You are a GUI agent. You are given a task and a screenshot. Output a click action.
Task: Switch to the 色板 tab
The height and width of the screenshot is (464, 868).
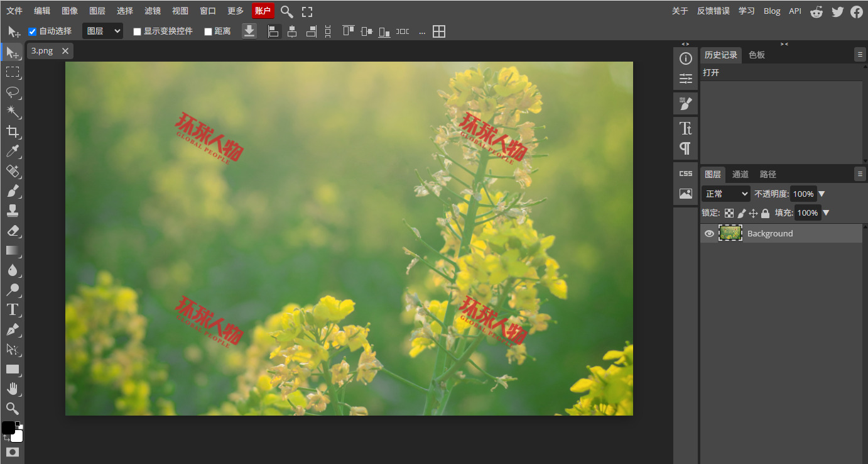pyautogui.click(x=757, y=55)
